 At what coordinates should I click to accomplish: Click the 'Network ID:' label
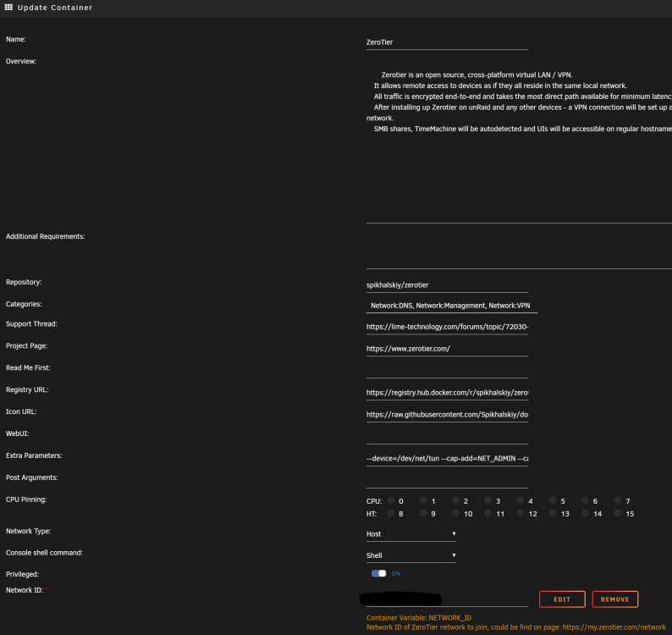25,590
